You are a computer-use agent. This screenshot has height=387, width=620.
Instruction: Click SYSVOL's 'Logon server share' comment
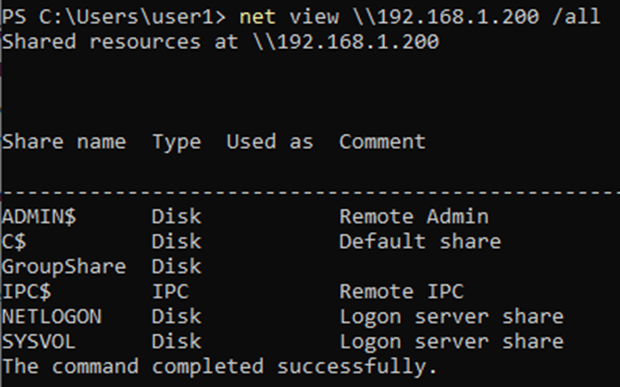pyautogui.click(x=451, y=342)
